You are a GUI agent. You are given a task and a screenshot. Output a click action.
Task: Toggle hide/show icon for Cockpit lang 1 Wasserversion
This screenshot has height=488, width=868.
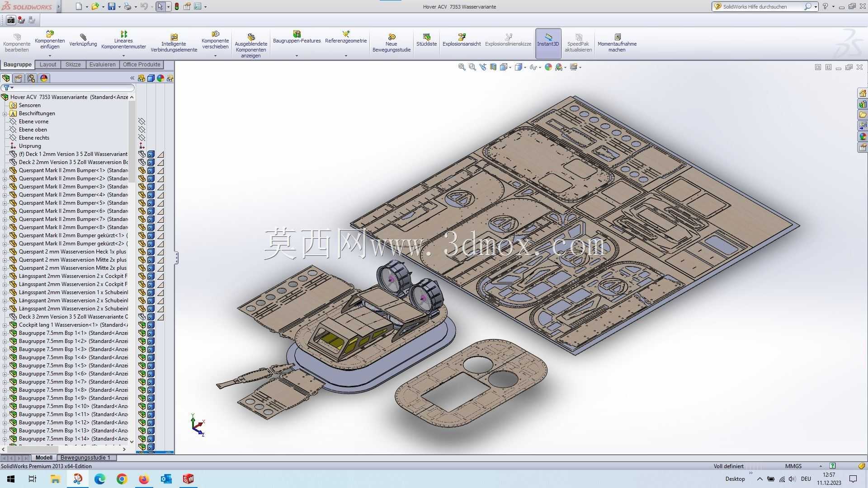142,325
